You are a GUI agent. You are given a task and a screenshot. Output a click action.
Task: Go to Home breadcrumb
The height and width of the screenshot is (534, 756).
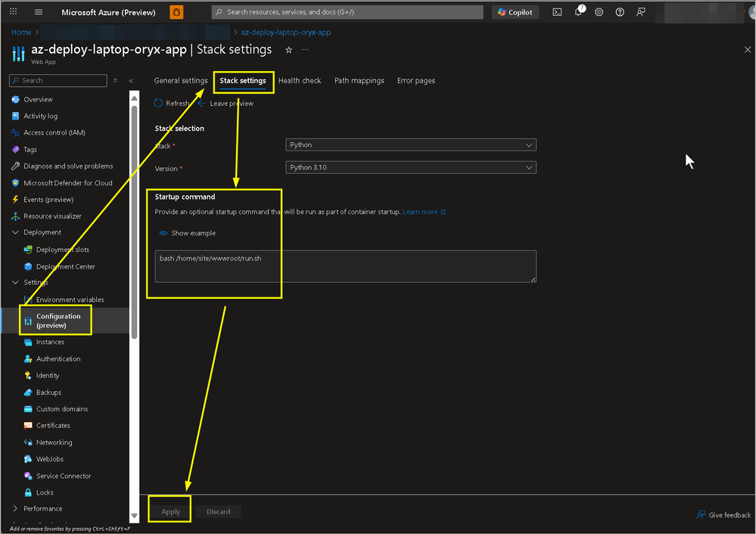coord(21,33)
